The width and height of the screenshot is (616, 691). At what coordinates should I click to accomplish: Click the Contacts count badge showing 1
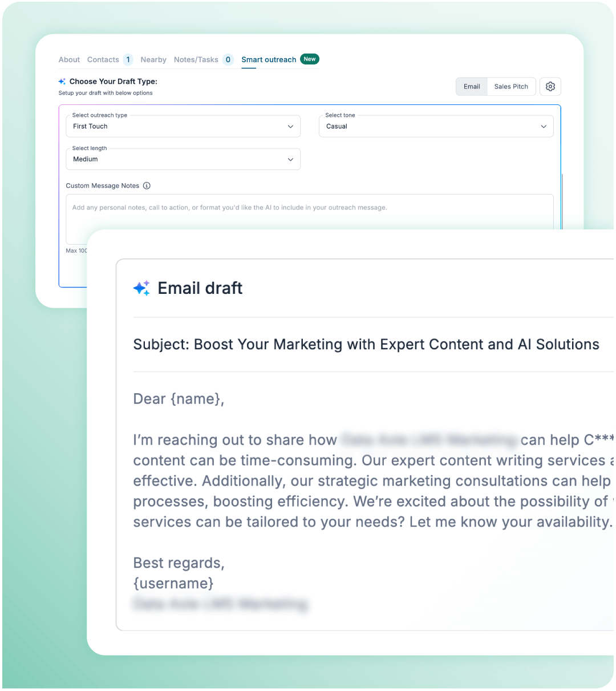(x=128, y=59)
